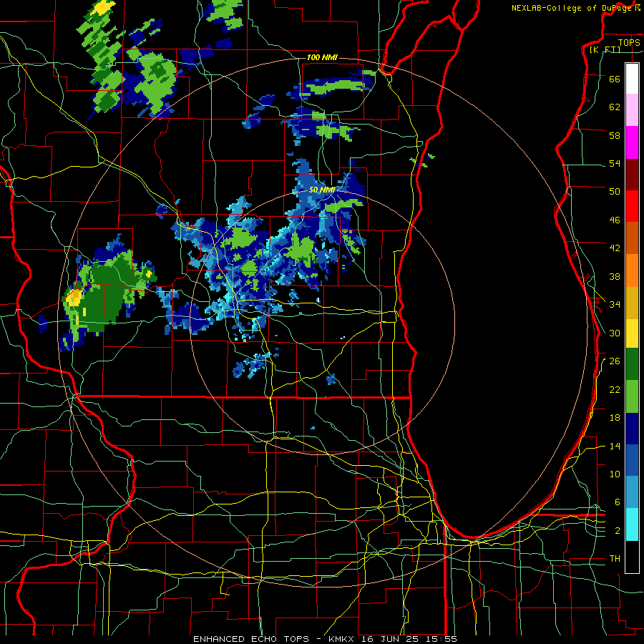Click the 'ENHANCED ECHO TOPS' product caption
The width and height of the screenshot is (644, 644).
tap(251, 639)
